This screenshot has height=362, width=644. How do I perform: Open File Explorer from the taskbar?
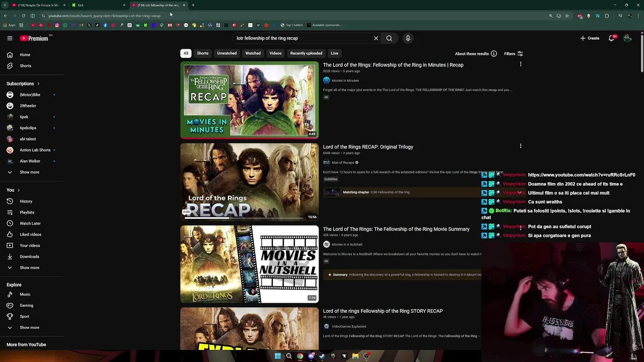[x=355, y=356]
